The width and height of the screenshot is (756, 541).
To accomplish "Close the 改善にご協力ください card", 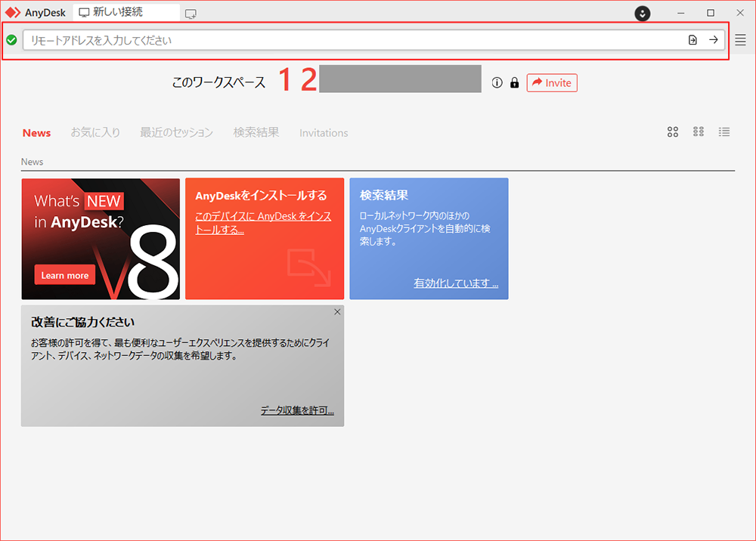I will [337, 311].
